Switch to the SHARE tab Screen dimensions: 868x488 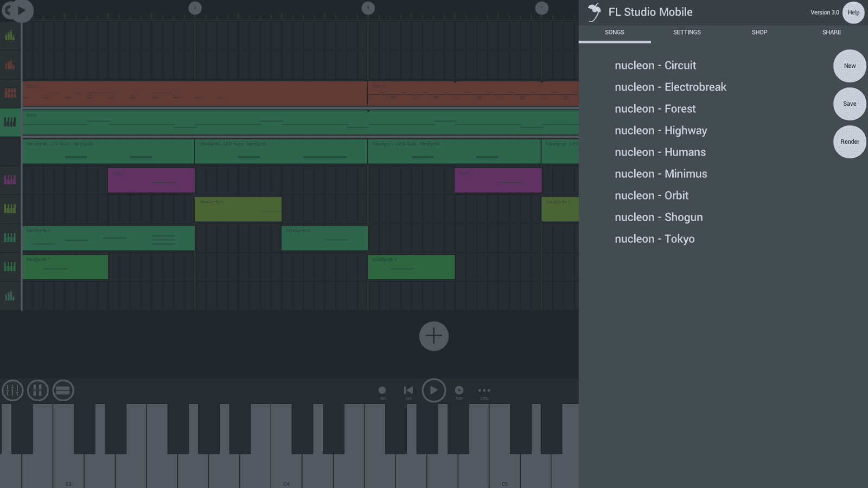[832, 33]
